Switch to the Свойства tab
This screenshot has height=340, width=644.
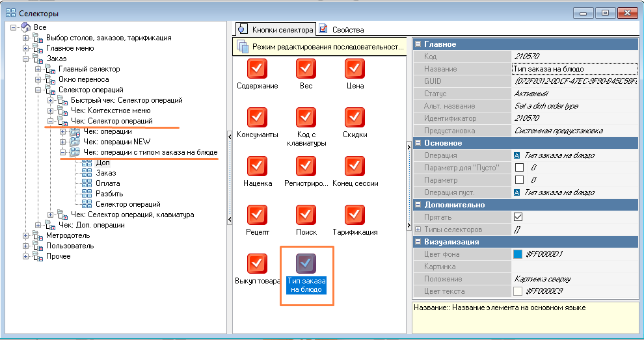tap(342, 29)
